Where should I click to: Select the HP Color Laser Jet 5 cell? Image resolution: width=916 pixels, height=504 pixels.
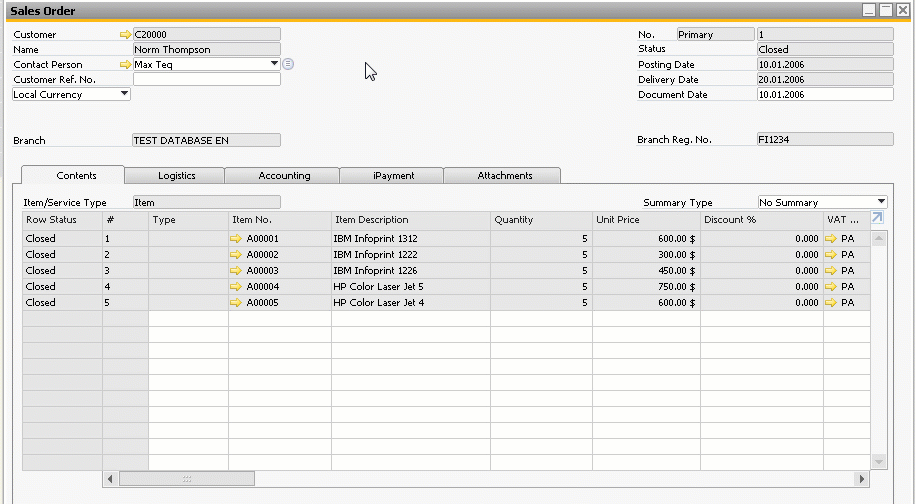click(x=411, y=287)
